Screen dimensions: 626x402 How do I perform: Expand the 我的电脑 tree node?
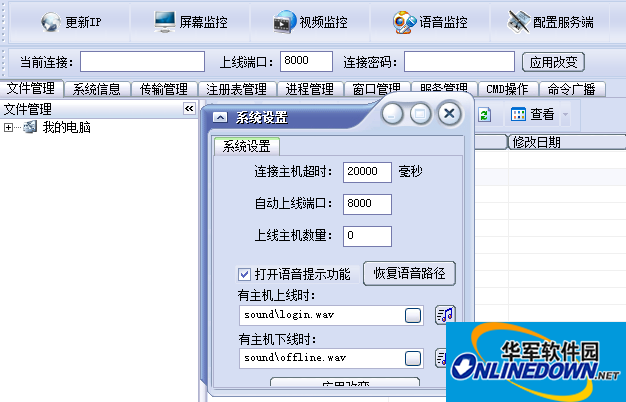pos(8,127)
